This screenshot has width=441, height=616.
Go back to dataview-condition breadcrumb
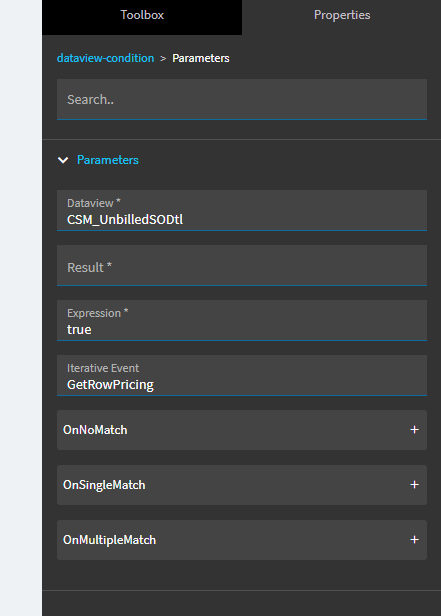(x=106, y=58)
